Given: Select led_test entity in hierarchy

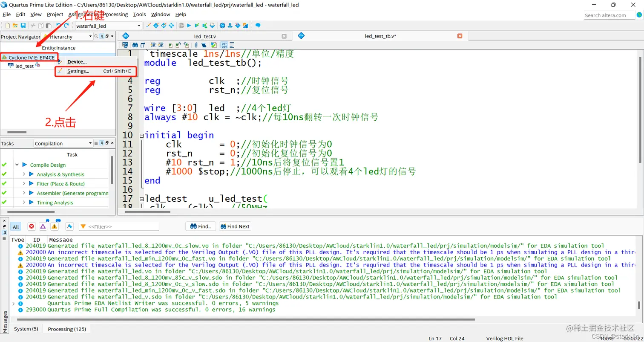Looking at the screenshot, I should click(24, 66).
